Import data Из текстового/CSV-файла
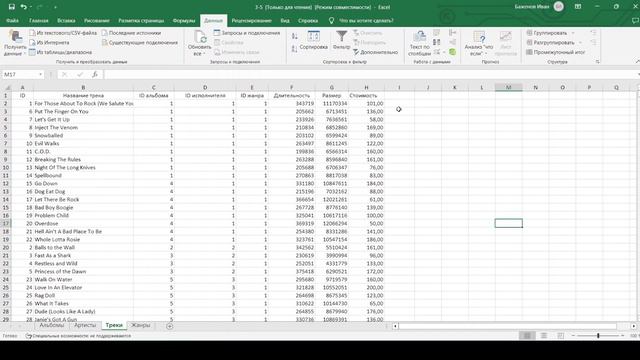This screenshot has height=360, width=640. [x=63, y=33]
